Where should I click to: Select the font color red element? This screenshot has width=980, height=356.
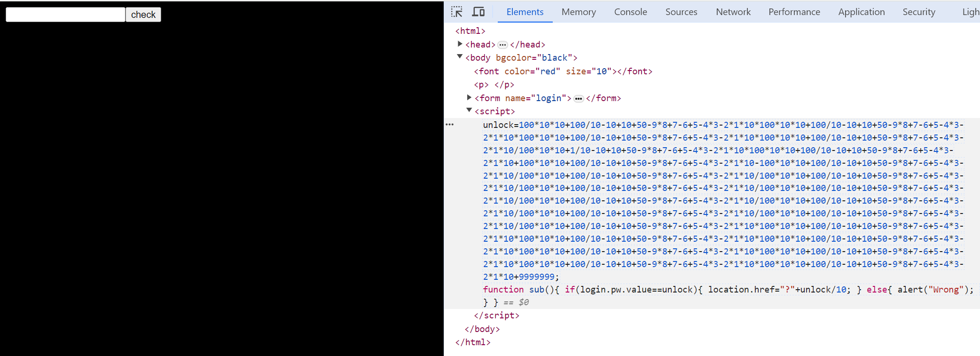click(563, 71)
